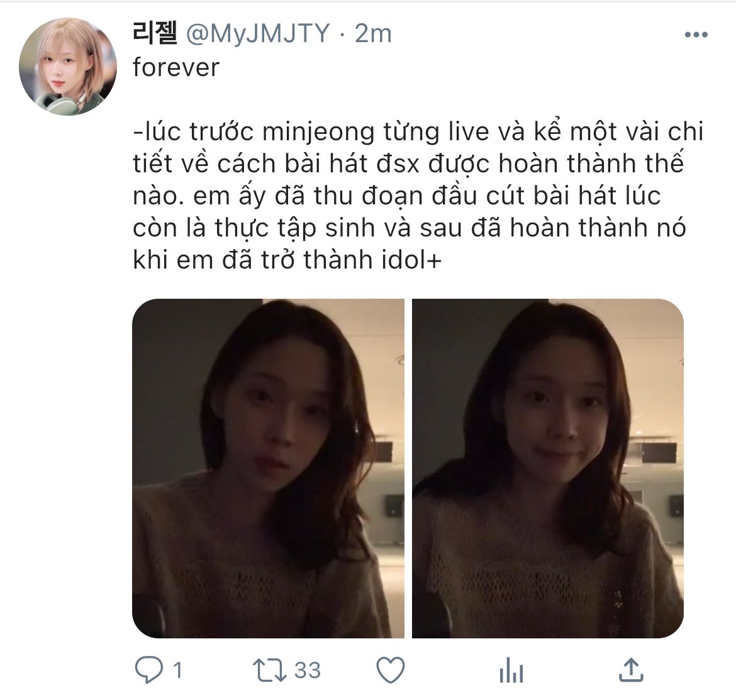This screenshot has width=736, height=700.
Task: Click the reply speech bubble icon
Action: click(x=149, y=669)
